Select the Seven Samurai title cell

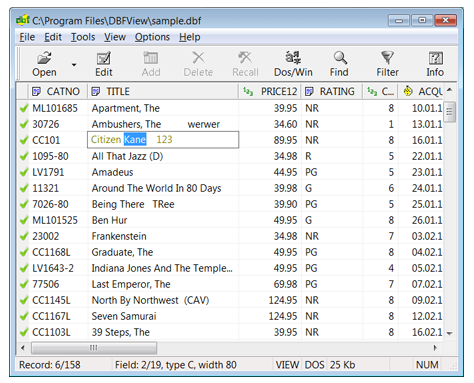tap(163, 316)
